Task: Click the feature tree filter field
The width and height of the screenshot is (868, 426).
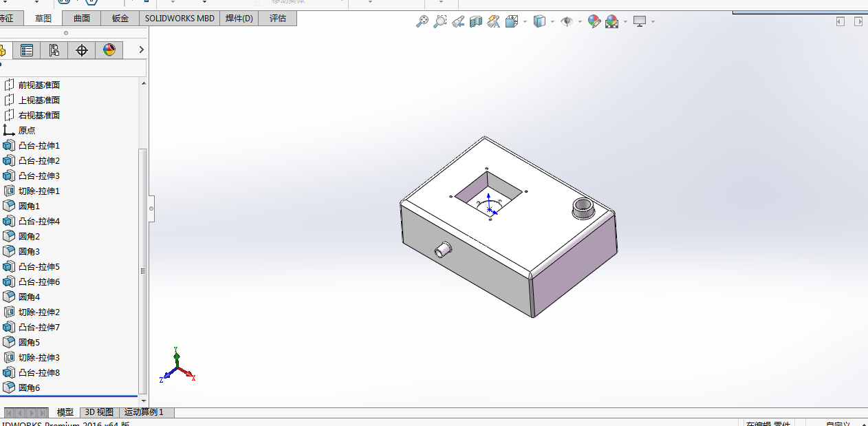Action: tap(74, 68)
